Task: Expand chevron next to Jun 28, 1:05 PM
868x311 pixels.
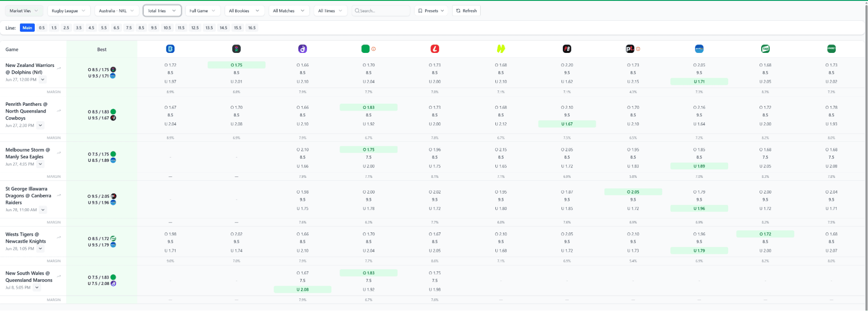Action: [40, 249]
